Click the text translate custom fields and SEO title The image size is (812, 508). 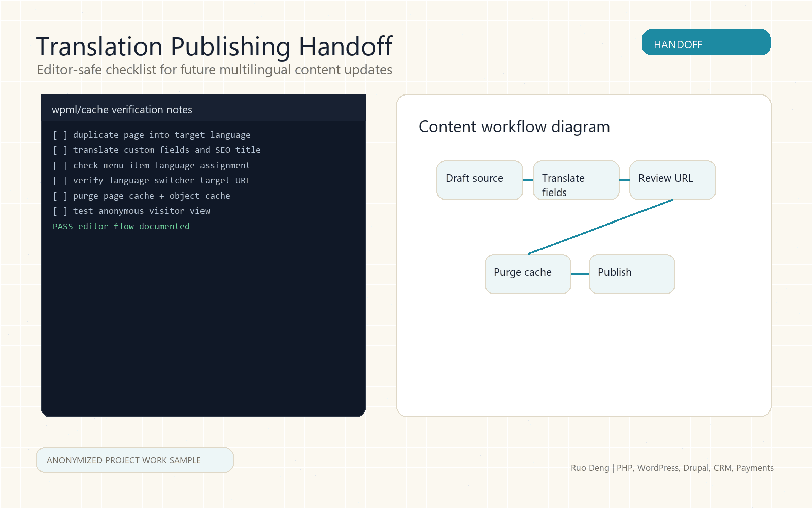point(167,150)
